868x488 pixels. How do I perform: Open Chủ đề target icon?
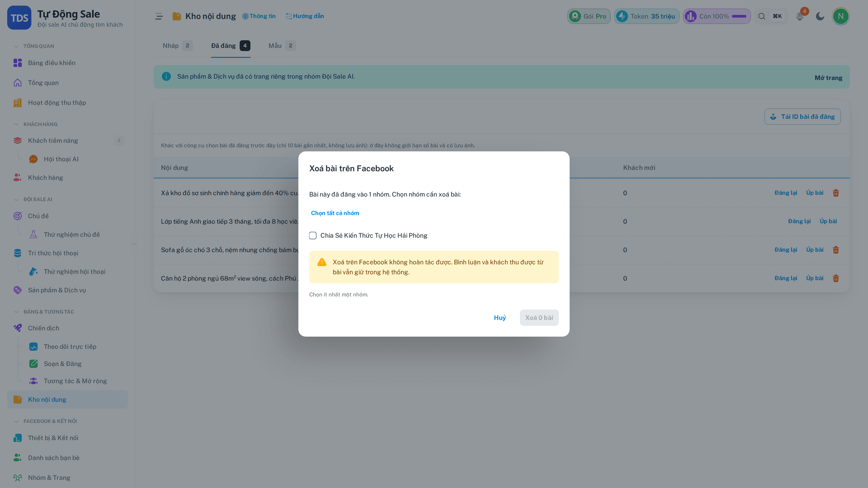point(18,216)
